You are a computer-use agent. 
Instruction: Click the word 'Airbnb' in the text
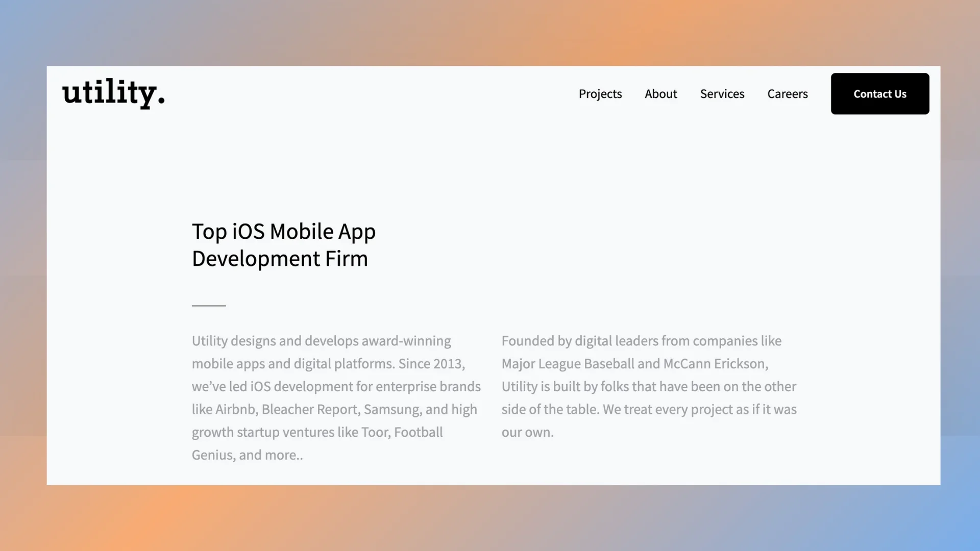pos(235,410)
